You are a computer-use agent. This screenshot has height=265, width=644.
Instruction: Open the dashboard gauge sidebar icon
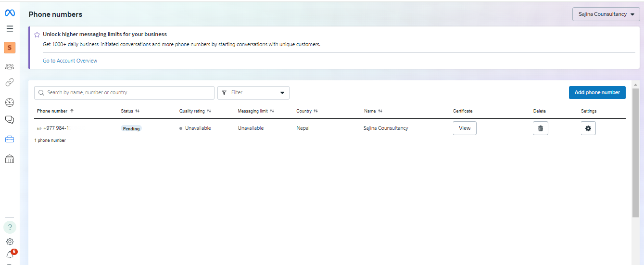[x=10, y=102]
